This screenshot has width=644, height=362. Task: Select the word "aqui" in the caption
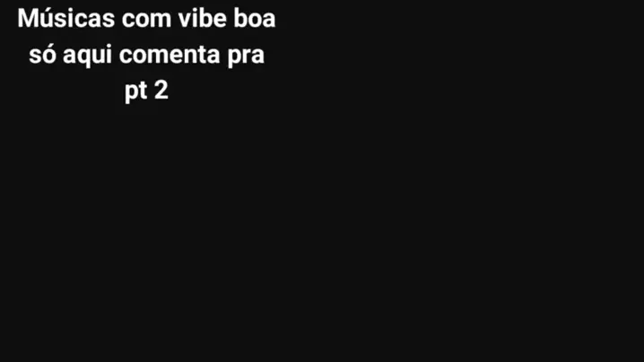87,56
